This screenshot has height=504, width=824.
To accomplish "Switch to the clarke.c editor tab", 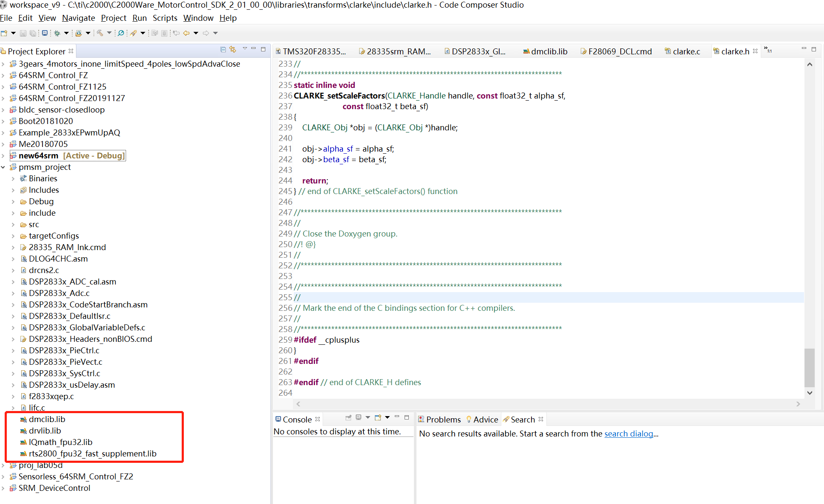I will click(x=683, y=51).
